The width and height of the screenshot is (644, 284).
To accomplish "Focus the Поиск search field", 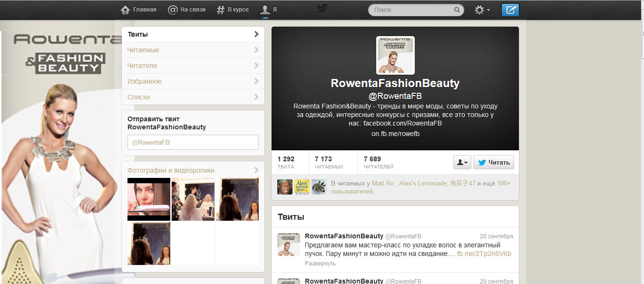I will tap(411, 10).
